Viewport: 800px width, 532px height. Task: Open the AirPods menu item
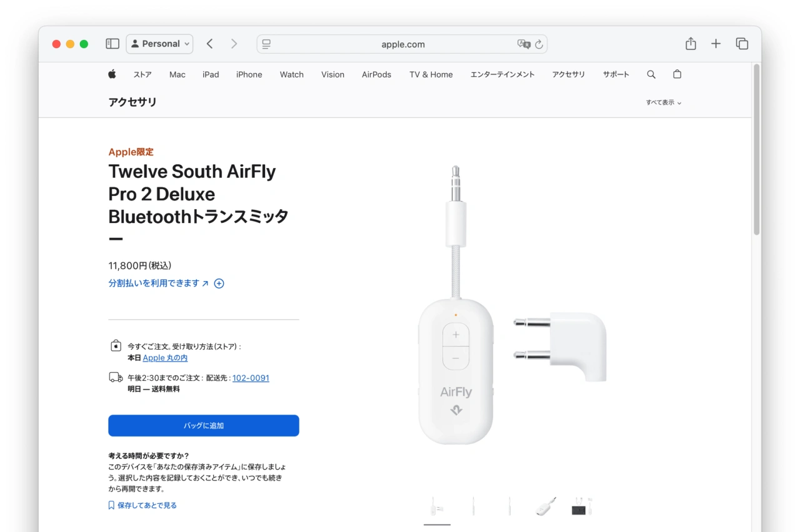(x=376, y=74)
